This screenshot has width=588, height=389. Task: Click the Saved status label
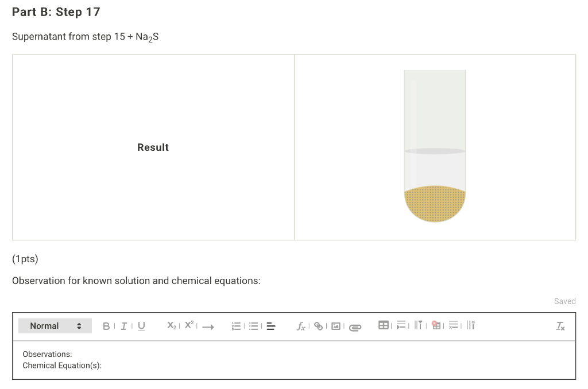tap(564, 301)
